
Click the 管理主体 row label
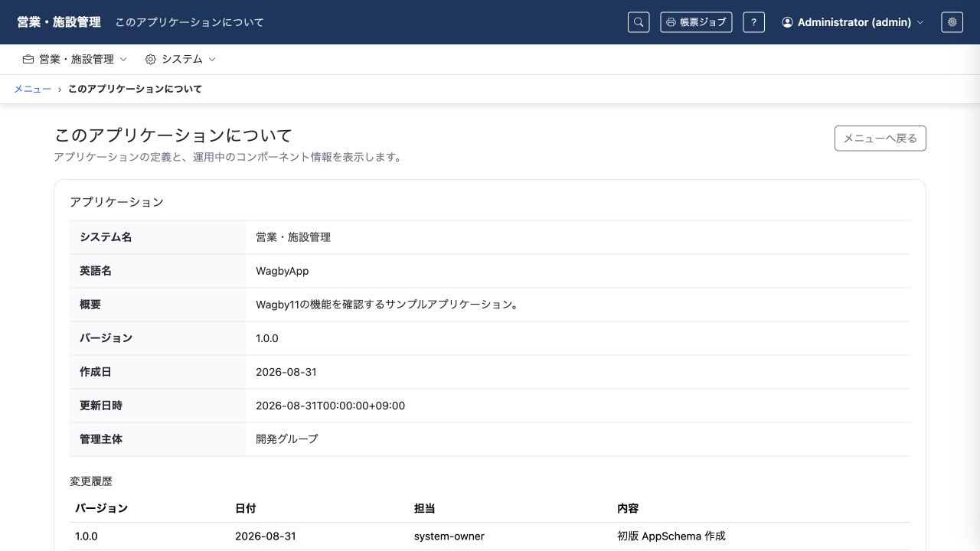(x=101, y=439)
